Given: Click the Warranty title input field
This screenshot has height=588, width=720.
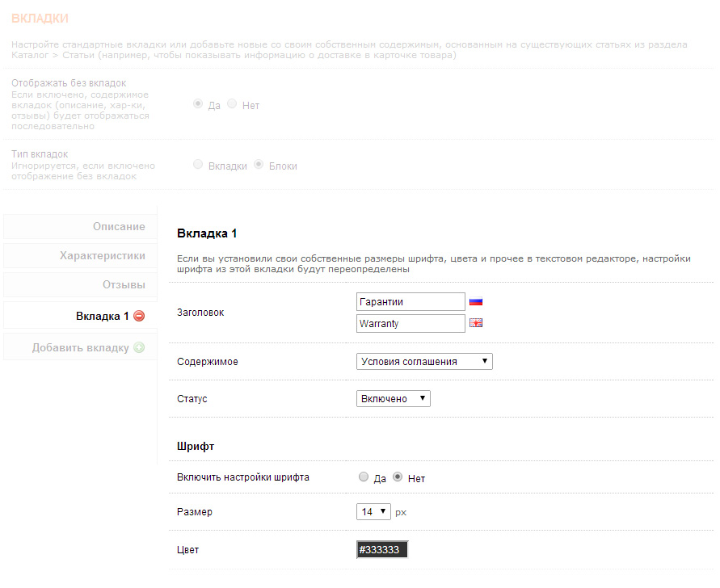Looking at the screenshot, I should 411,323.
